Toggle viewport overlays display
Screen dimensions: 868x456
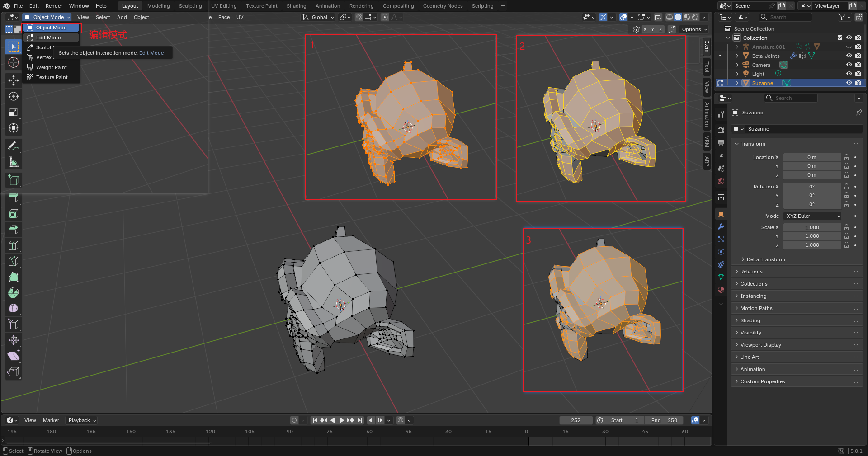(x=623, y=17)
